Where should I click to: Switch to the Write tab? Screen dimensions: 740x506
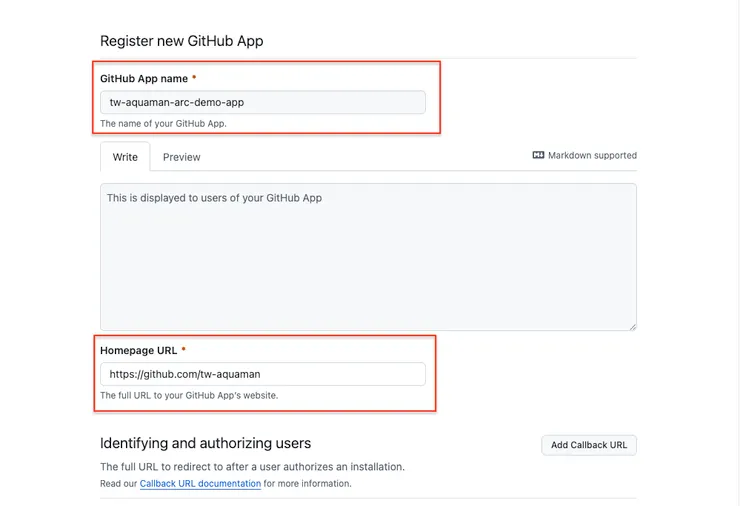125,157
